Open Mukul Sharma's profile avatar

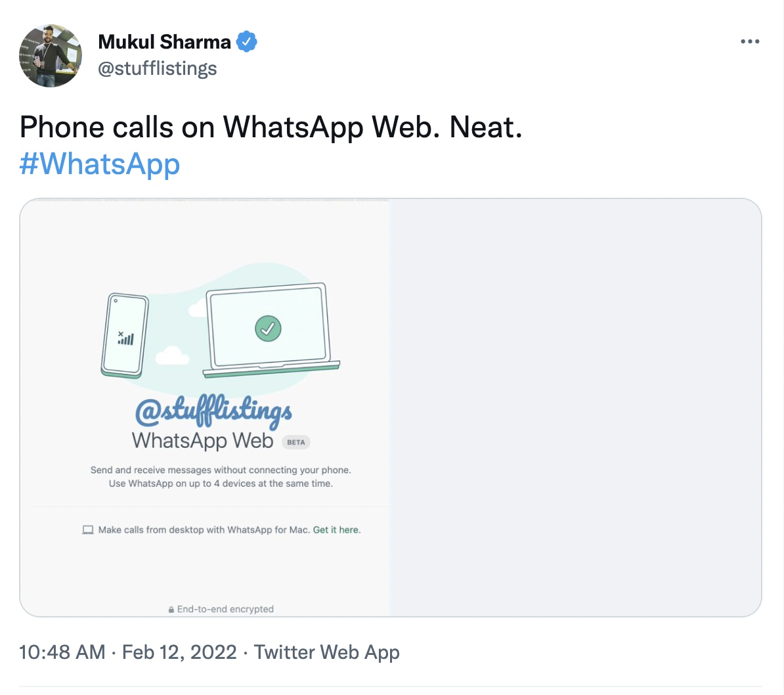[x=51, y=56]
